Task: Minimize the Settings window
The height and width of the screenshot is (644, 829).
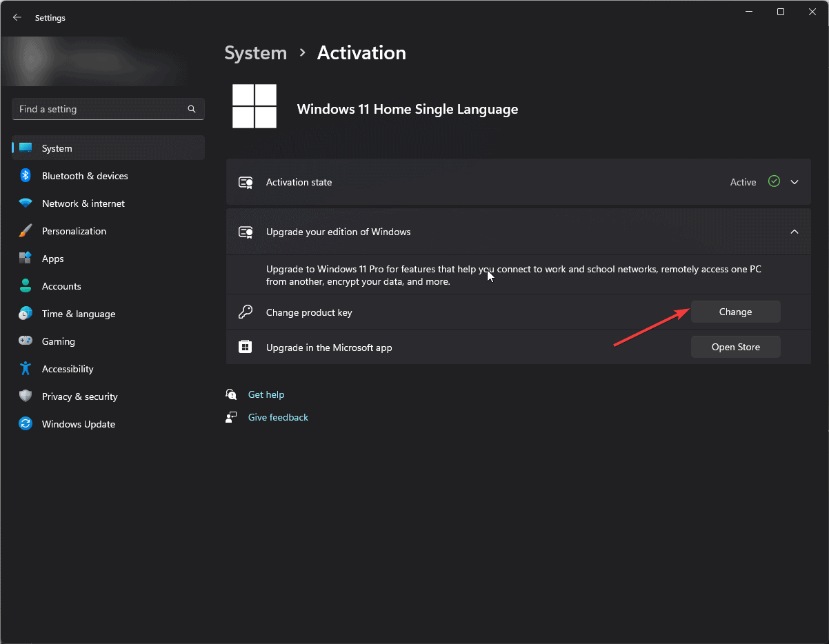Action: tap(749, 12)
